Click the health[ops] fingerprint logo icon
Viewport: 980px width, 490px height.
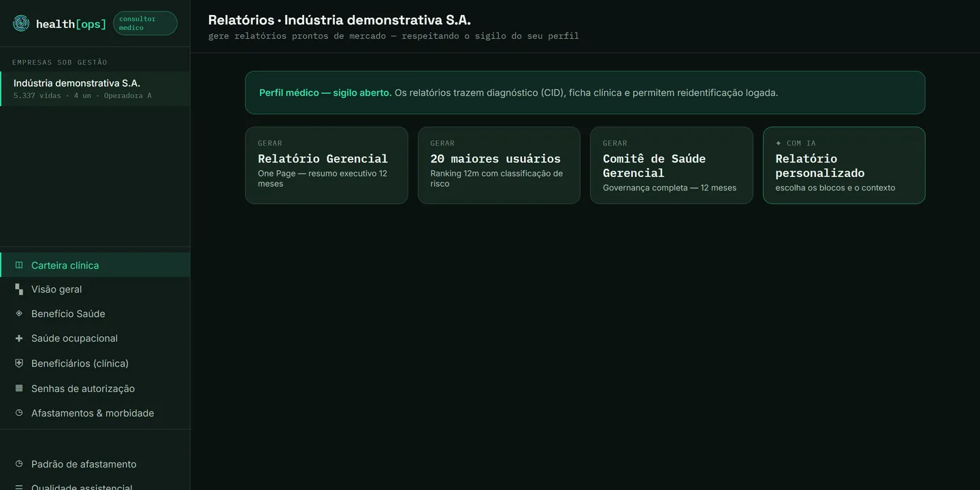click(x=21, y=24)
